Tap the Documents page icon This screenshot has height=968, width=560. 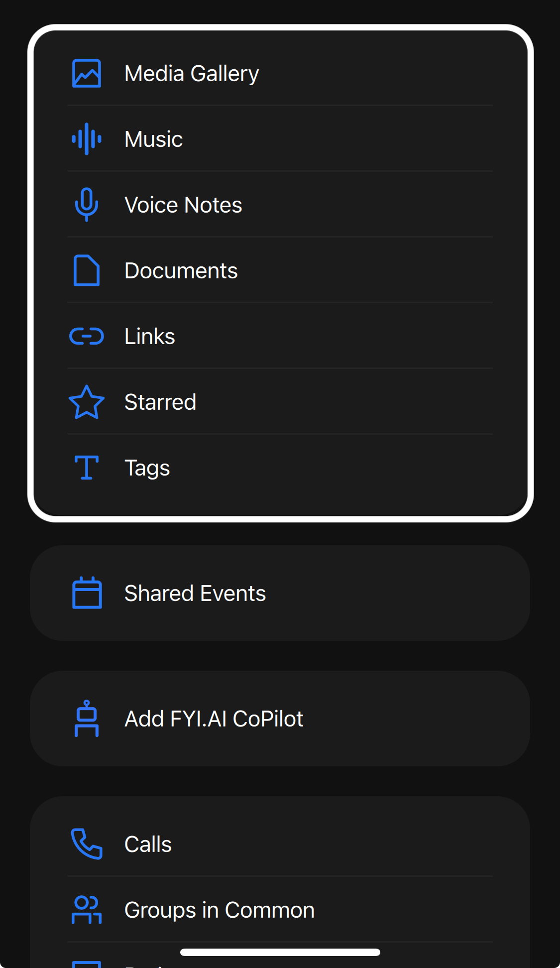tap(87, 270)
